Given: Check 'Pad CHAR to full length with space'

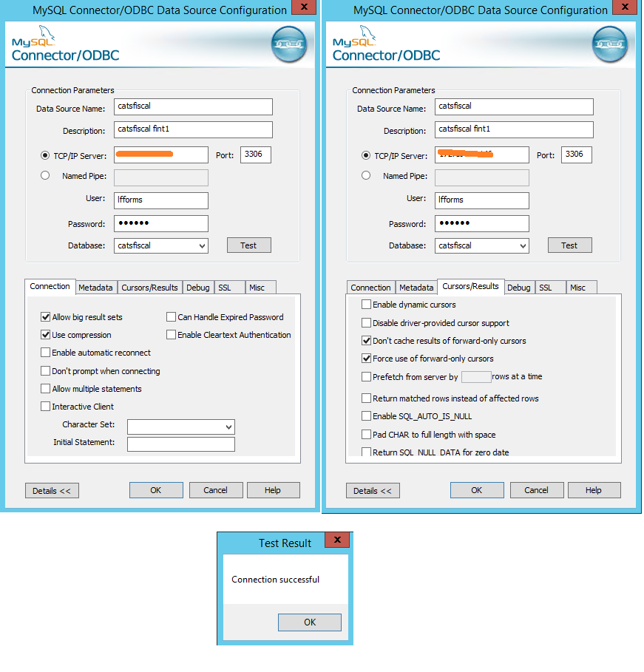Looking at the screenshot, I should 366,435.
